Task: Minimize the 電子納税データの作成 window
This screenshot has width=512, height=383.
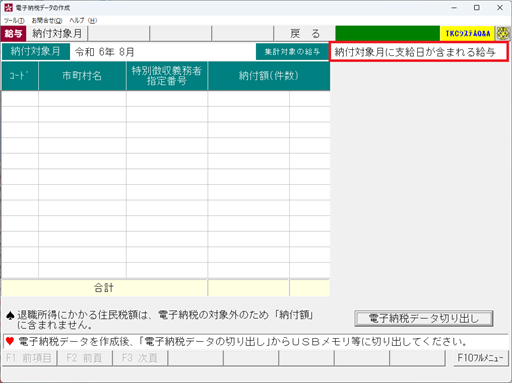Action: pos(454,8)
